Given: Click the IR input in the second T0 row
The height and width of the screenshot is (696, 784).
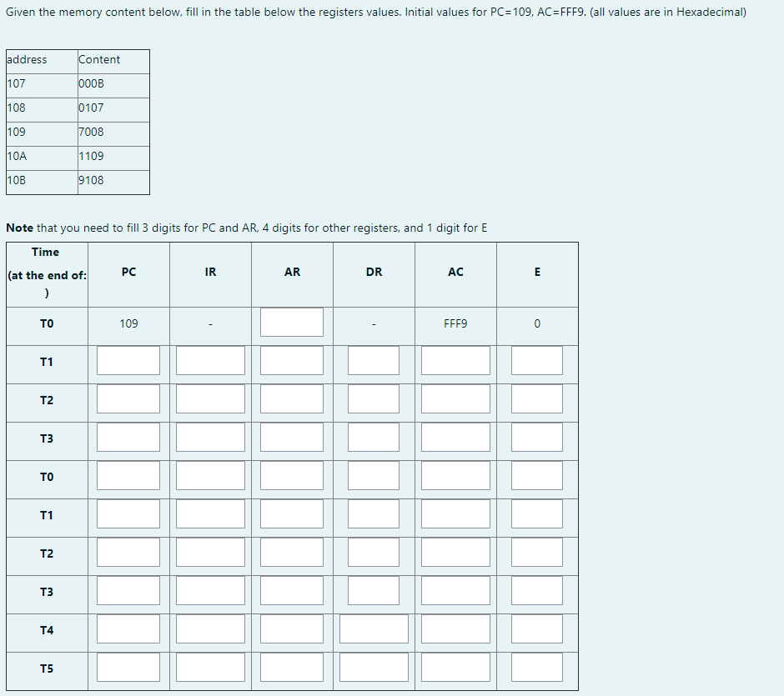Looking at the screenshot, I should tap(210, 475).
